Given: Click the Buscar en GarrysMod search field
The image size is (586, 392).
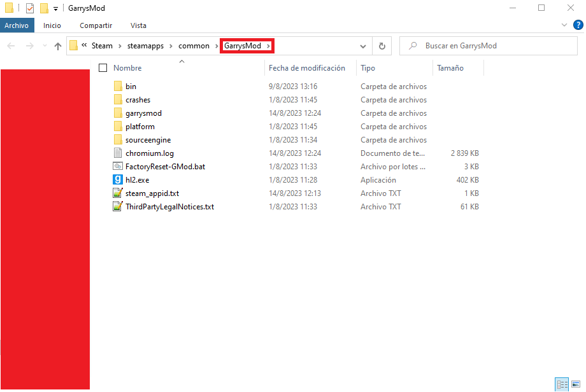Looking at the screenshot, I should tap(489, 46).
